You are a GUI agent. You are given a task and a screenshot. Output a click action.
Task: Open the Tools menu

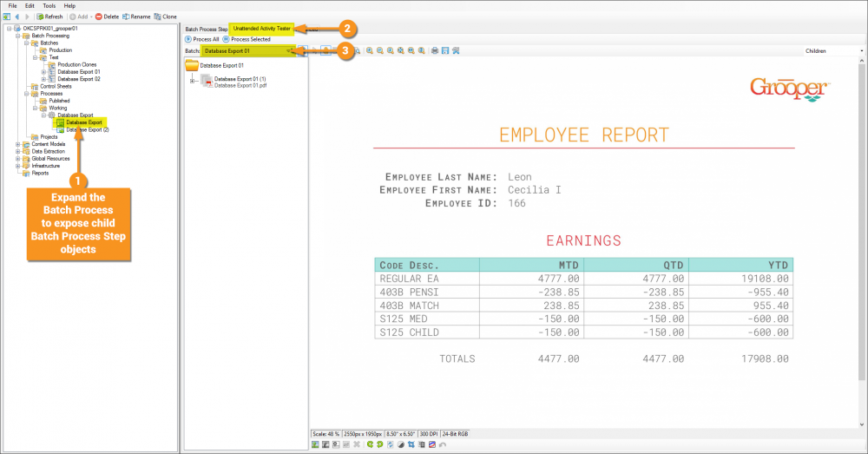pos(49,5)
